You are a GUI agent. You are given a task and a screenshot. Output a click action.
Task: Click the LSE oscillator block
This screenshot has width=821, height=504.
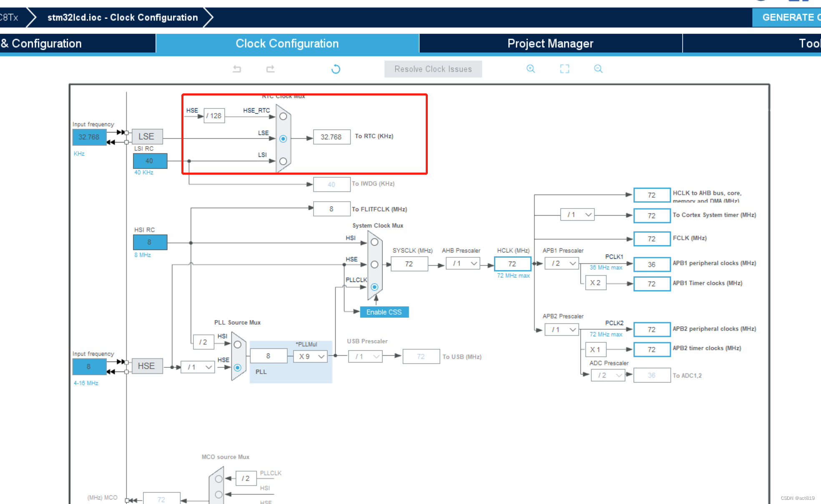point(147,136)
